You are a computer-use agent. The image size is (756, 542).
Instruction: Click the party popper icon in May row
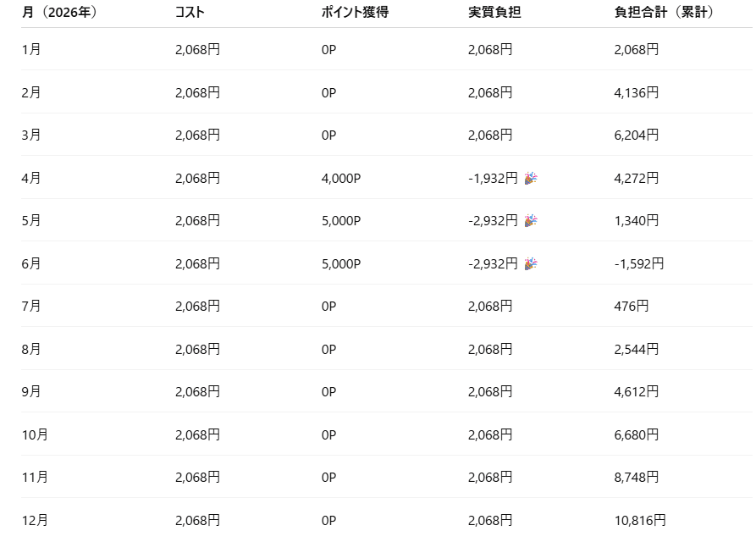pos(531,220)
